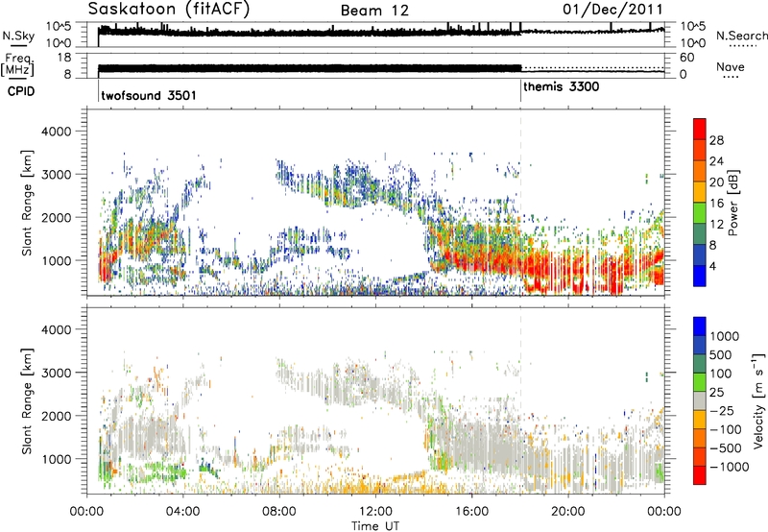Screen dimensions: 768x532
Task: Click the '08:00' time axis label
Action: pyautogui.click(x=279, y=512)
